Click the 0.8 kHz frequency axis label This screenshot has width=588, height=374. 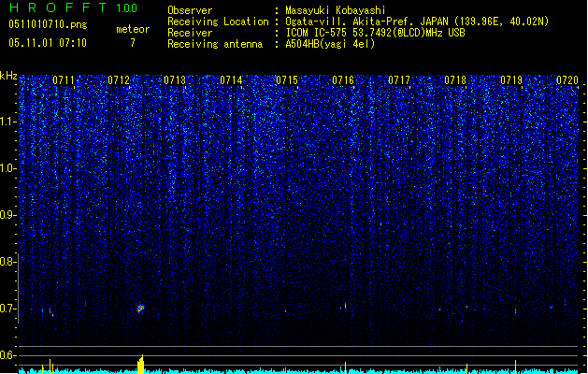coord(7,262)
